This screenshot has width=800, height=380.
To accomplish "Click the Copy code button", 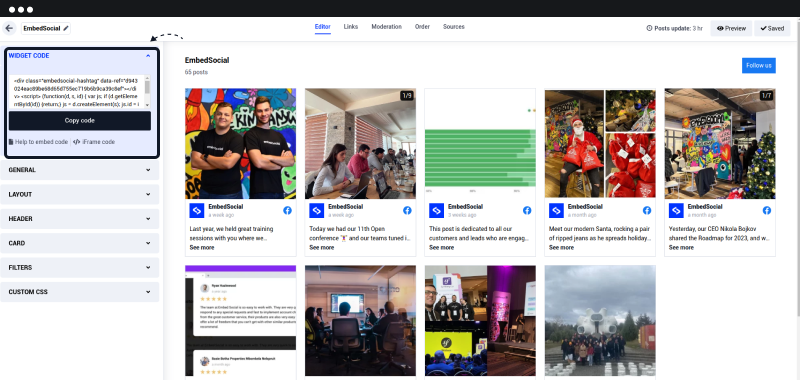I will [x=80, y=121].
